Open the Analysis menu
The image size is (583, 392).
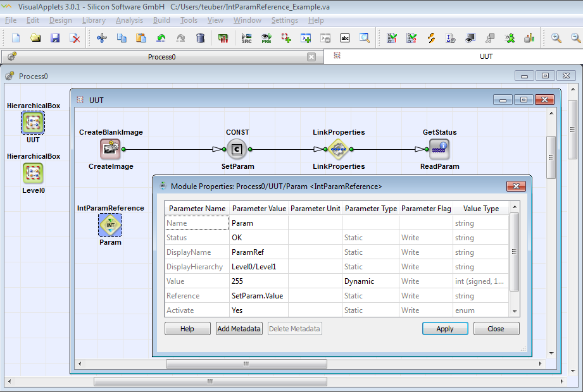pyautogui.click(x=129, y=20)
